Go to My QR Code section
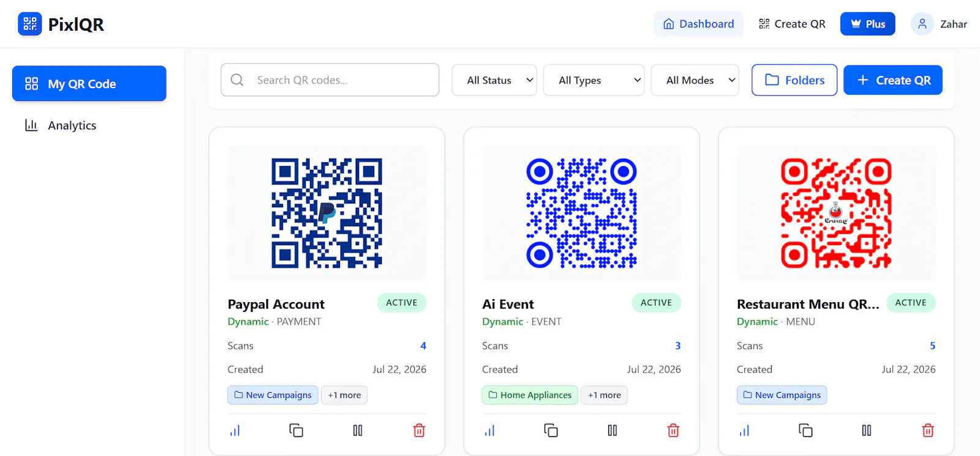Viewport: 980px width, 456px height. coord(89,83)
